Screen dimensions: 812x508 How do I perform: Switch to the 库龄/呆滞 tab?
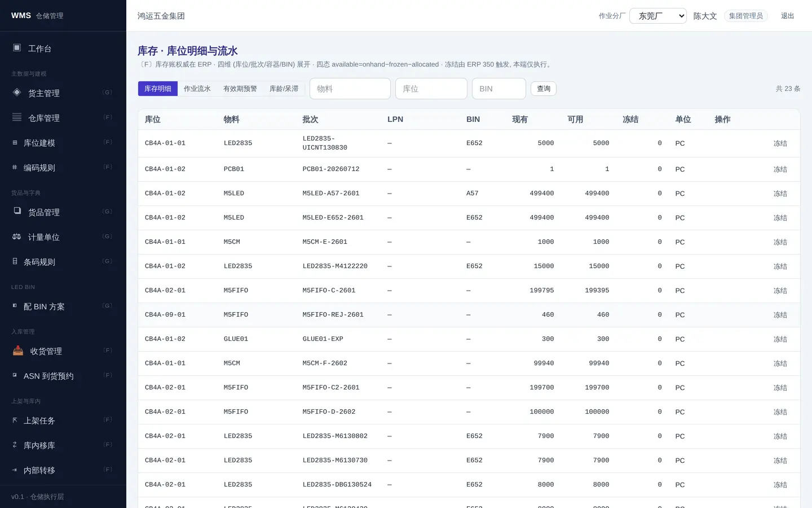pos(284,89)
